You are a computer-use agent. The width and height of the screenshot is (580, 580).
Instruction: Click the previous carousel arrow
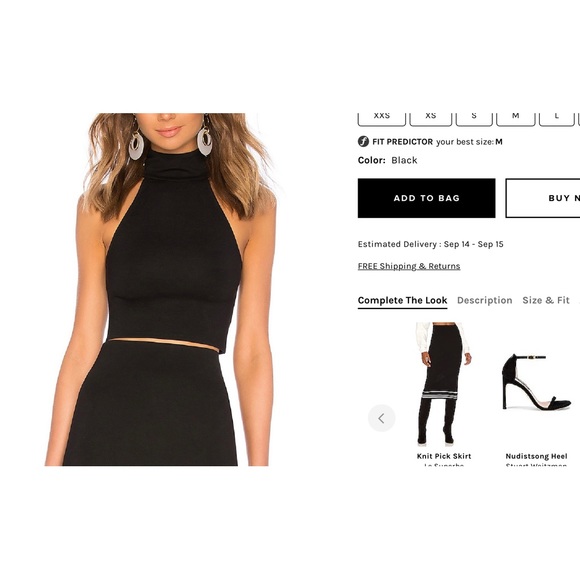tap(381, 418)
